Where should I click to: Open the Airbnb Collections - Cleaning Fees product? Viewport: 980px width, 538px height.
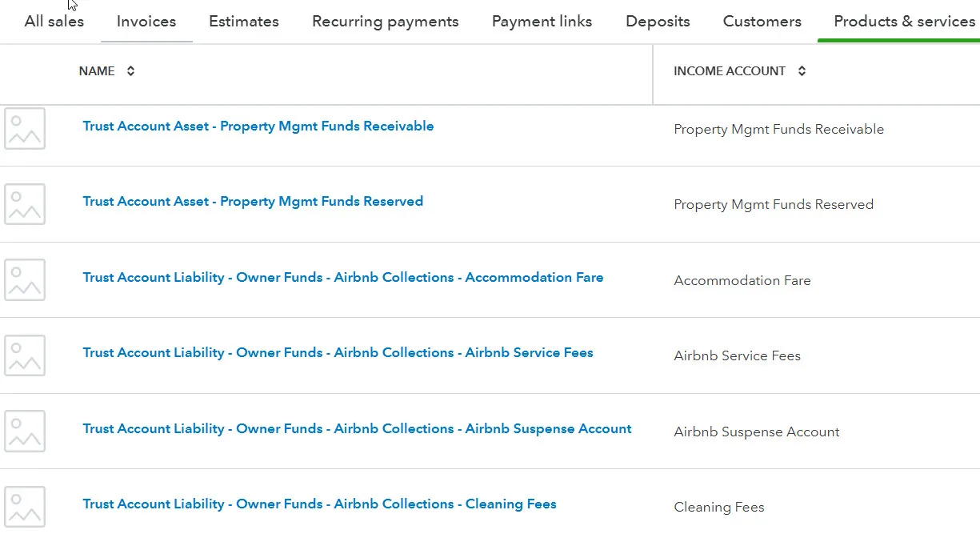[319, 504]
